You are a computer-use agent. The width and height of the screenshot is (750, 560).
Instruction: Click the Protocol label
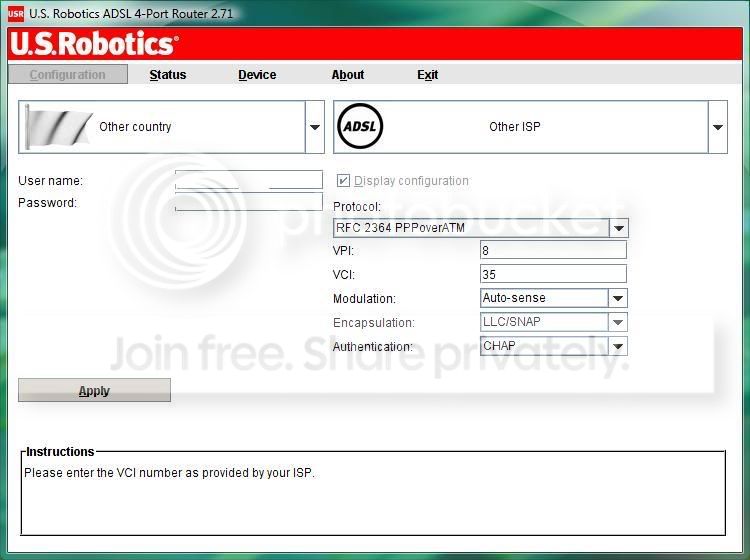357,207
